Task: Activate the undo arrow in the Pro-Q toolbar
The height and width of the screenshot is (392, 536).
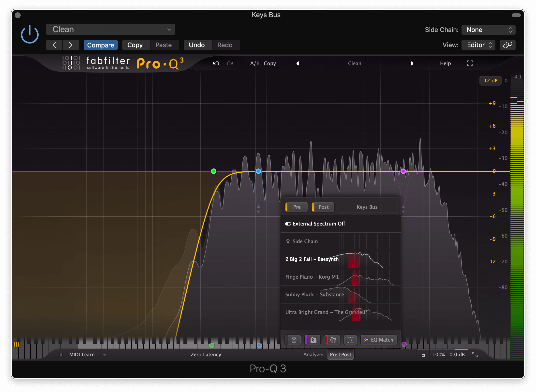Action: pyautogui.click(x=216, y=63)
